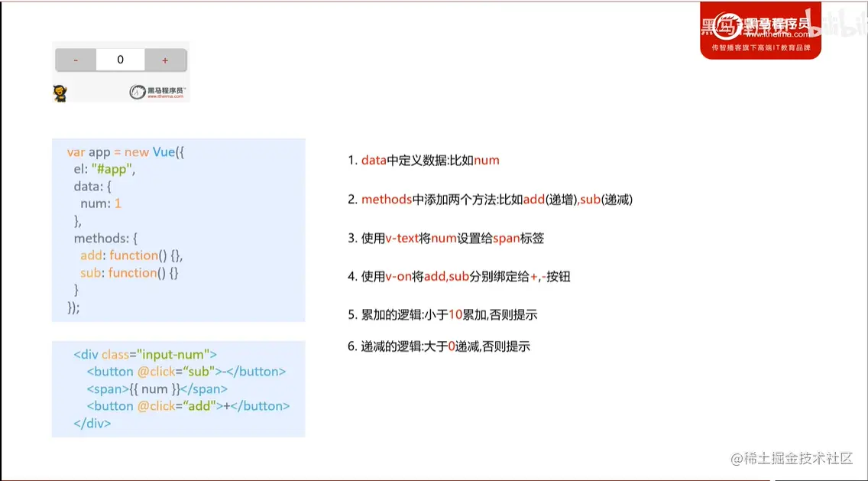Image resolution: width=868 pixels, height=481 pixels.
Task: Click step 4 text about v-on binding buttons
Action: coord(459,277)
